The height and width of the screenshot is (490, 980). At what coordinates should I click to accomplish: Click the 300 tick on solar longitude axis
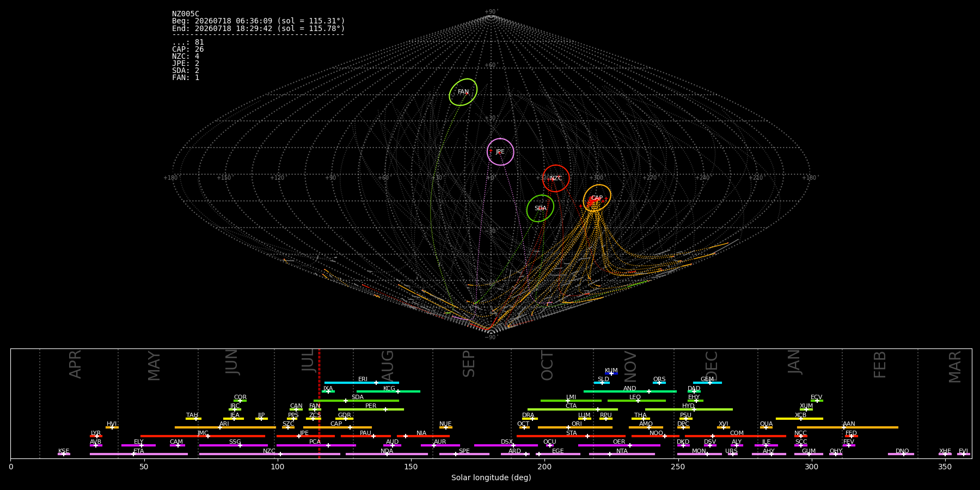(x=811, y=467)
